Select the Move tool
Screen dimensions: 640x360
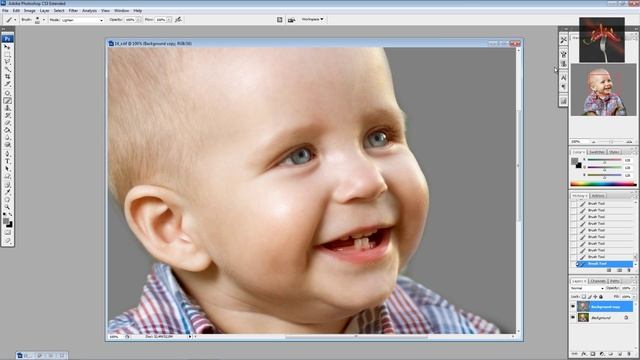pos(7,47)
